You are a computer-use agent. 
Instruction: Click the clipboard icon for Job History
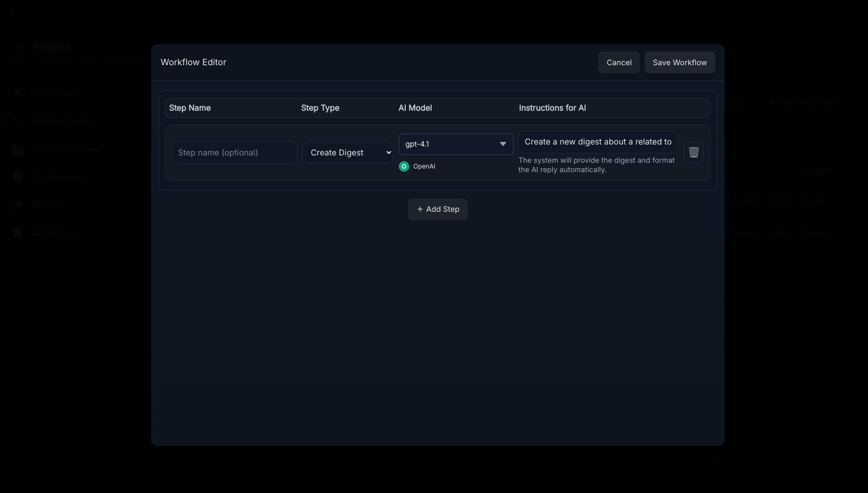(18, 233)
